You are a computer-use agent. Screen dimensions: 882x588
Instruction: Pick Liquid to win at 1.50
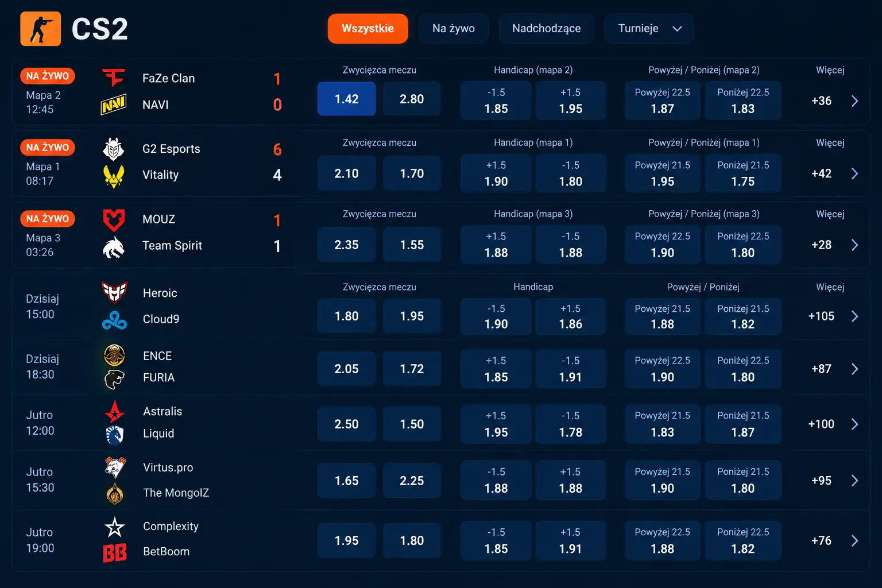point(412,424)
